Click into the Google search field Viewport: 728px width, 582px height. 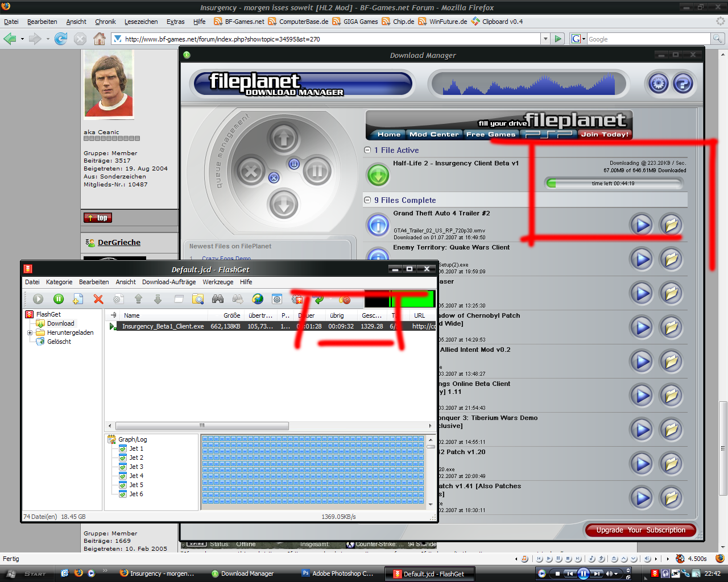pos(648,39)
